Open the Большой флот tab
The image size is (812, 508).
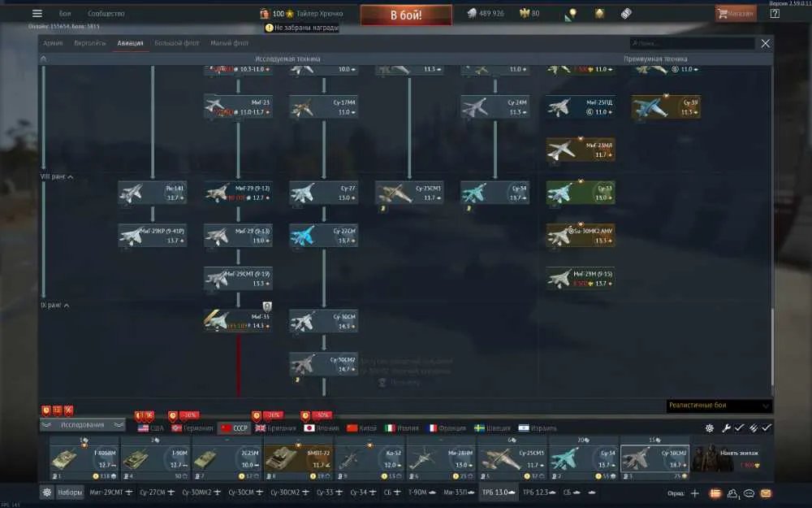pyautogui.click(x=176, y=43)
